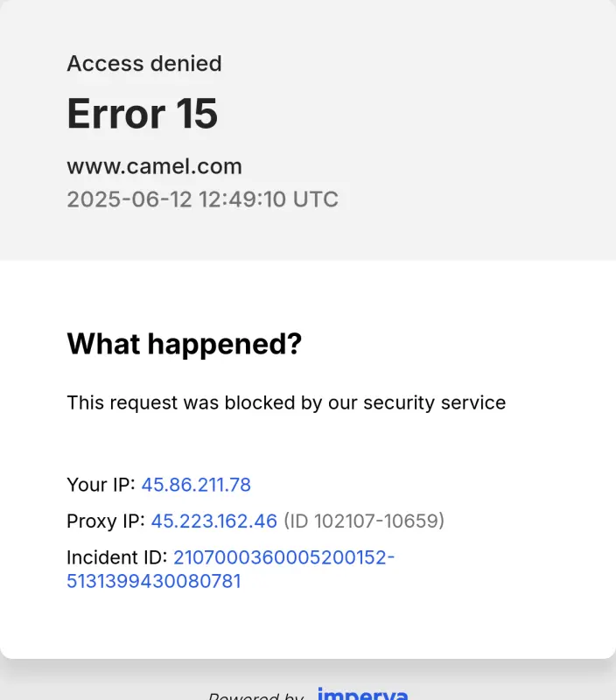
Task: Click the number 15 in the error title
Action: tap(197, 114)
